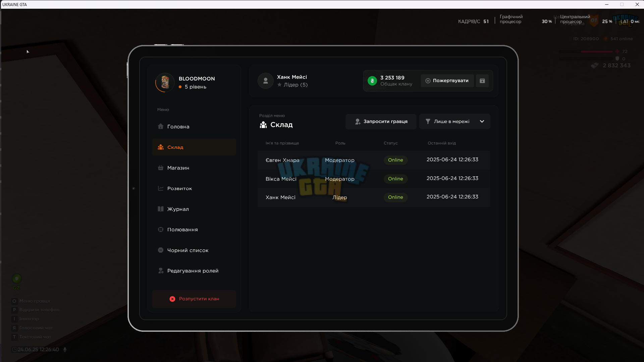Click the Роль column header

[x=340, y=143]
